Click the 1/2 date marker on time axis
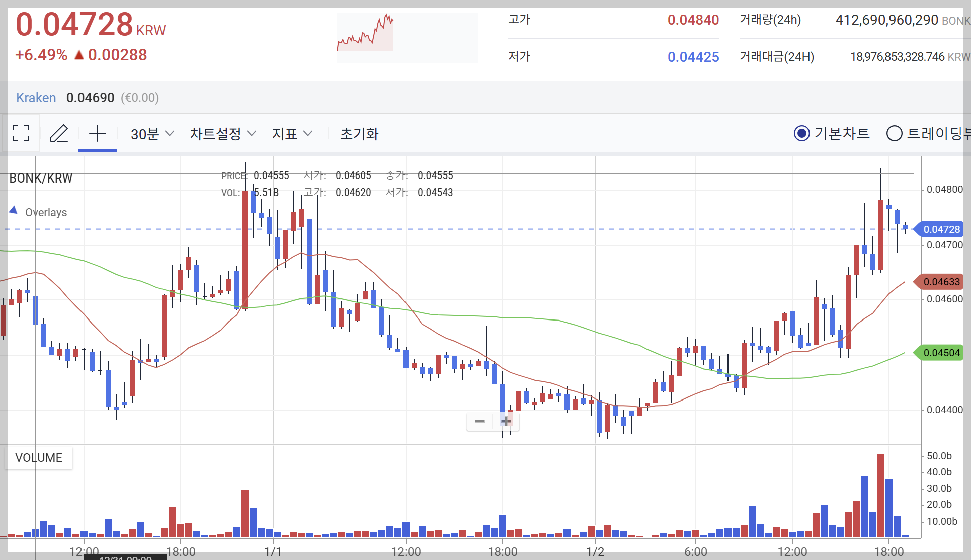971x560 pixels. (x=595, y=552)
